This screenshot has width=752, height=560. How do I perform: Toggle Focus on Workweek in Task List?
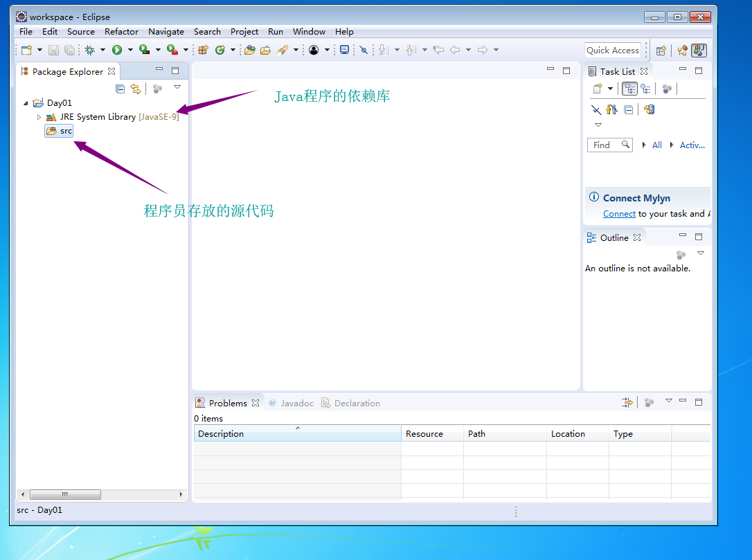tap(667, 89)
